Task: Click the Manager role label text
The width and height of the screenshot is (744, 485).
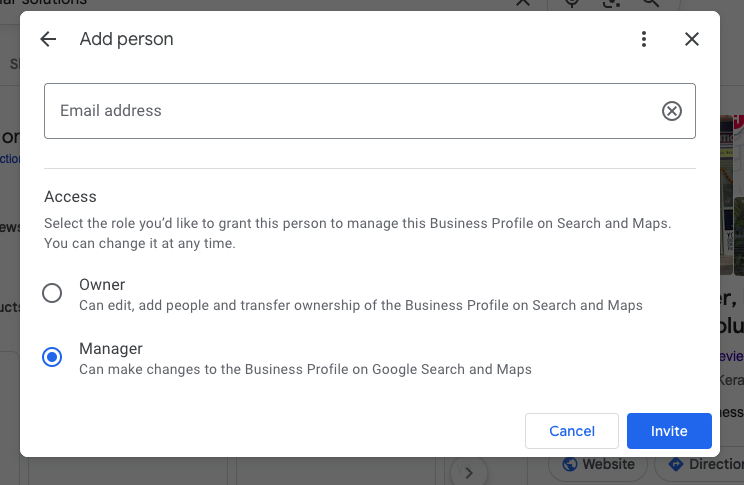Action: [111, 349]
